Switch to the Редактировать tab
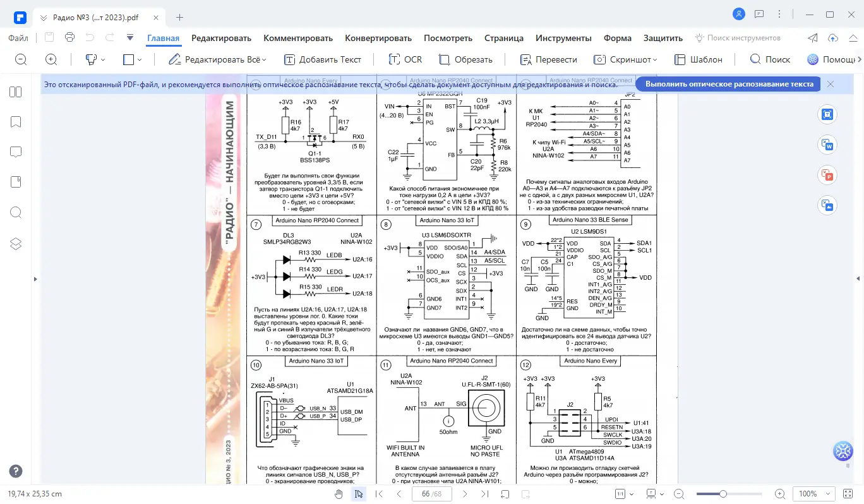Image resolution: width=864 pixels, height=504 pixels. tap(222, 38)
